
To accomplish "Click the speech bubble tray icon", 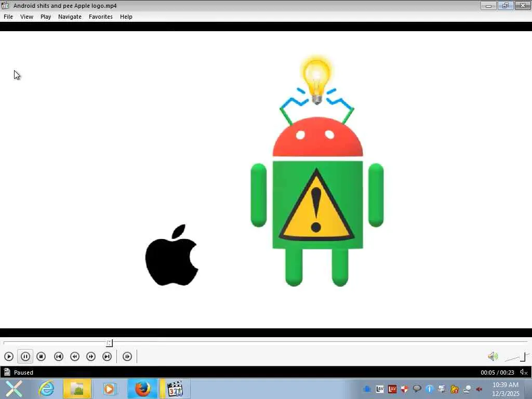I will [x=417, y=389].
